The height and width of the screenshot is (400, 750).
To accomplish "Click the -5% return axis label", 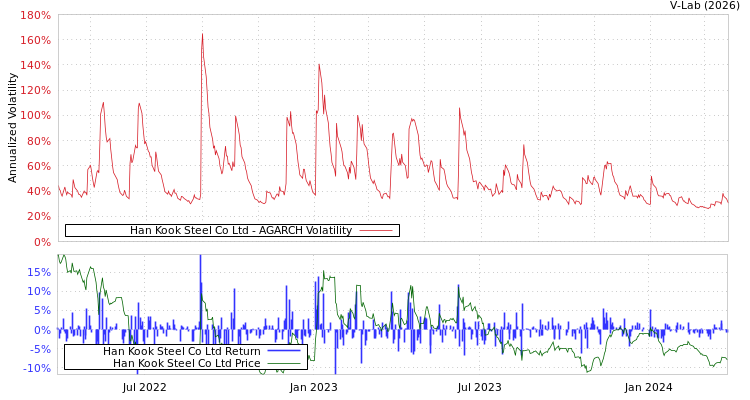I will point(38,349).
